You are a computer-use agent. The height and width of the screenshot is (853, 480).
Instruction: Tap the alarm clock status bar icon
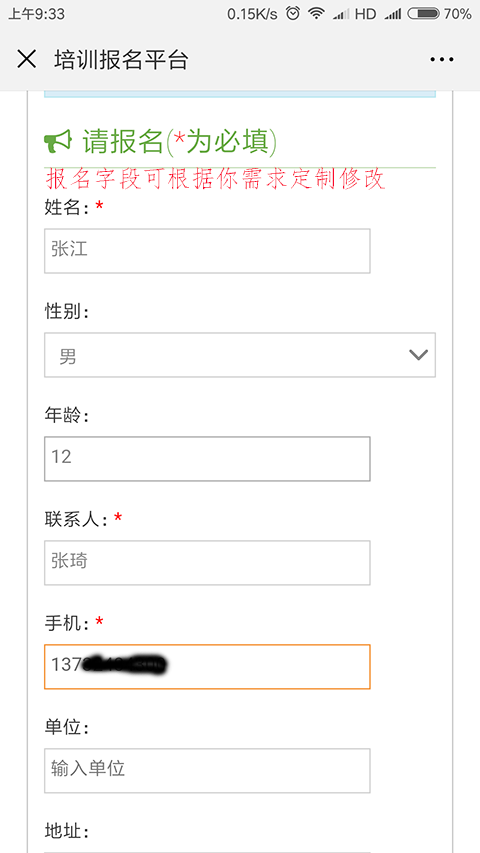[x=293, y=14]
